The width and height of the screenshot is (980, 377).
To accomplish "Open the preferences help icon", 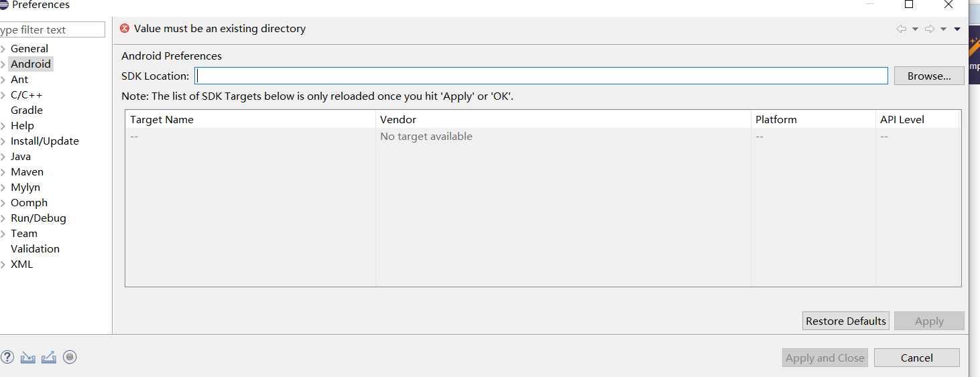I will coord(7,358).
